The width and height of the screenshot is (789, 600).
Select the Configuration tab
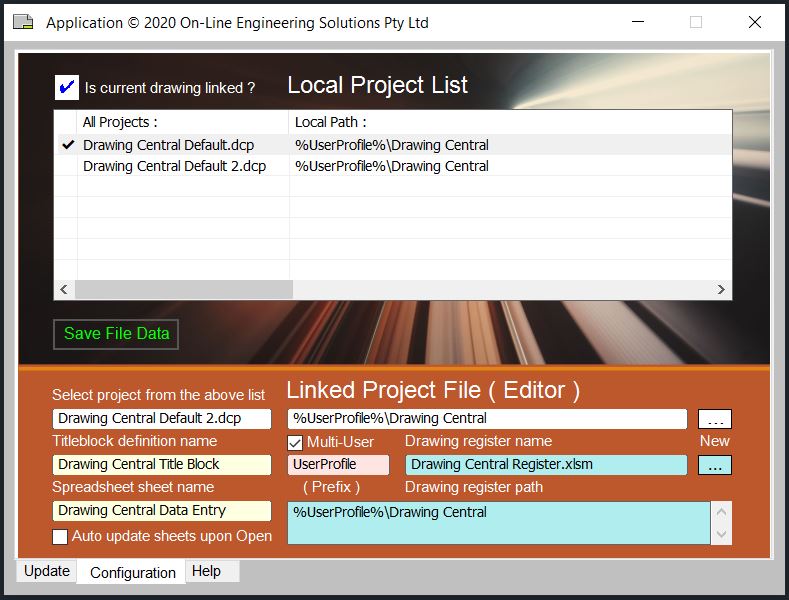[132, 573]
